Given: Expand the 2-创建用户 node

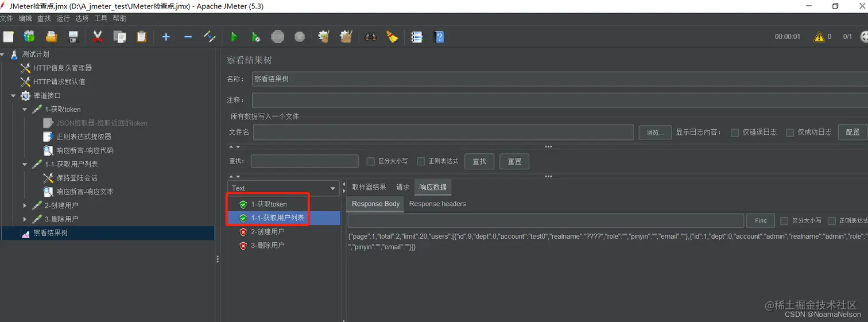Looking at the screenshot, I should tap(25, 205).
